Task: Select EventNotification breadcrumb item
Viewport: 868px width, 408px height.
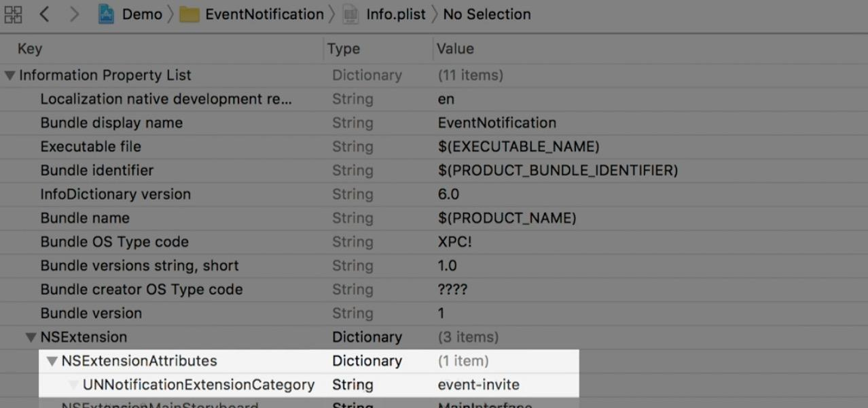Action: coord(264,14)
